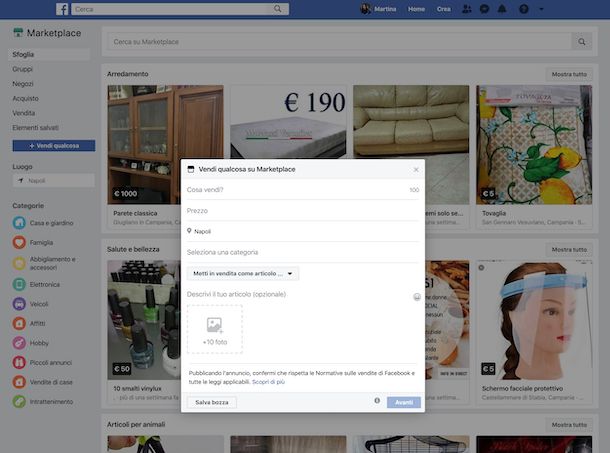Open the Tovaglia listing thumbnail
610x453 pixels.
tap(534, 144)
